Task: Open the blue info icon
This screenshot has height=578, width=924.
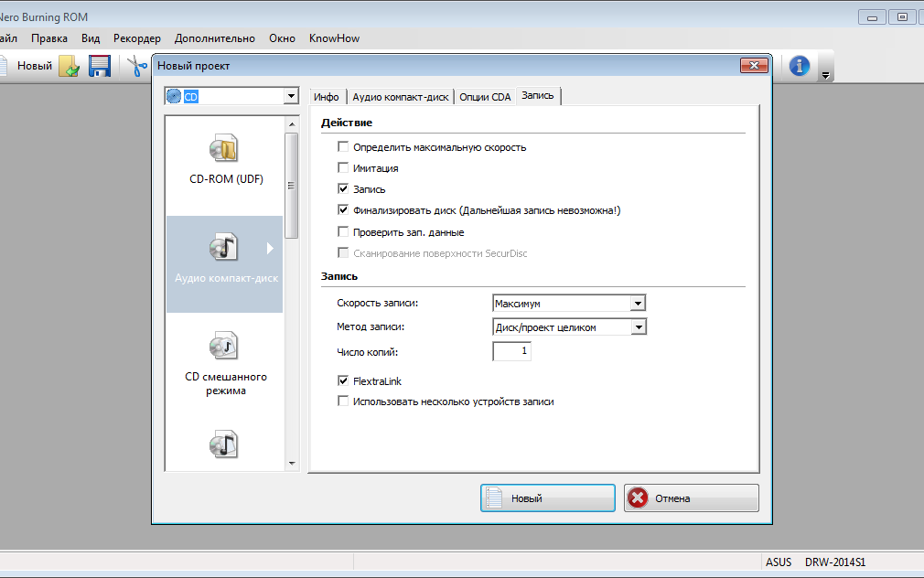Action: click(x=799, y=66)
